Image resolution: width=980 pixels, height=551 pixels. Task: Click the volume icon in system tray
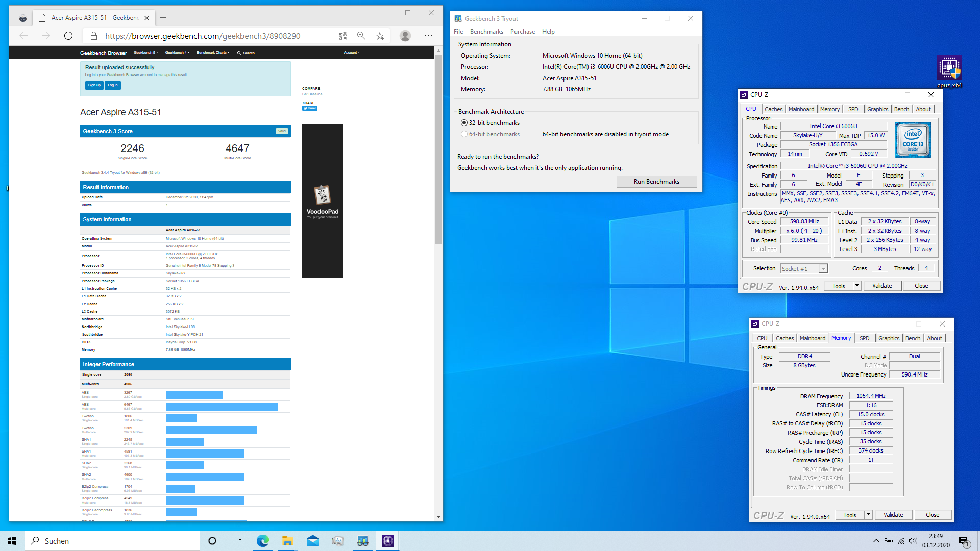(913, 541)
